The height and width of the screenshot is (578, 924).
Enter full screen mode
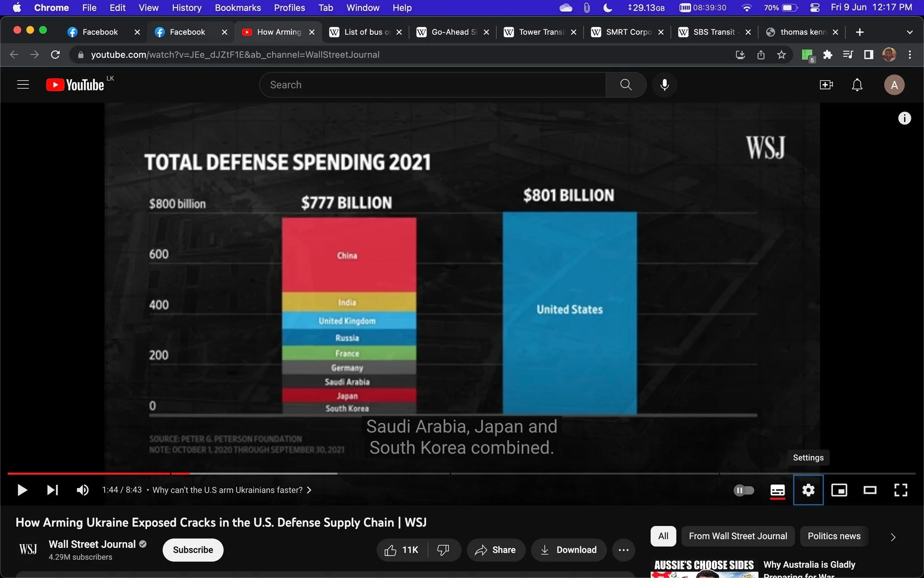click(901, 490)
